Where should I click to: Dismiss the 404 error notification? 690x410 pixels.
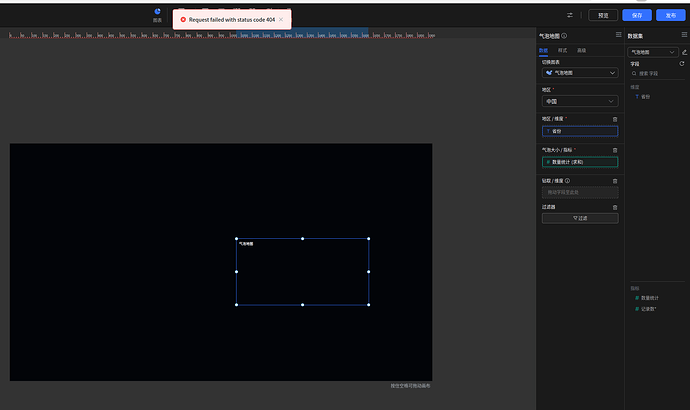pyautogui.click(x=281, y=19)
